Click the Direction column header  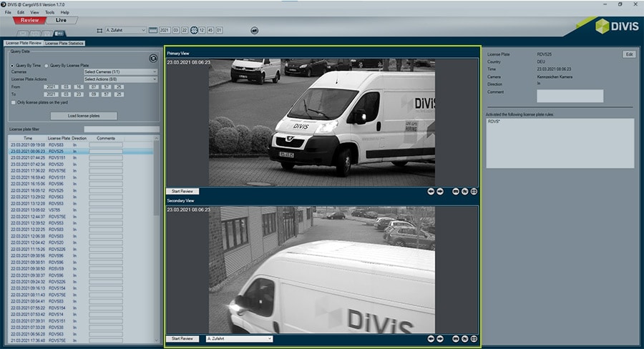[x=79, y=138]
